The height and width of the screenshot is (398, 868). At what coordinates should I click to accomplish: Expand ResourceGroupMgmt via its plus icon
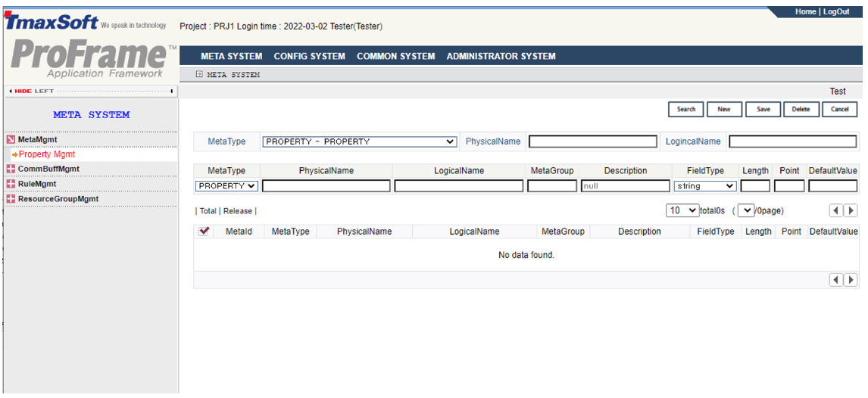(11, 200)
